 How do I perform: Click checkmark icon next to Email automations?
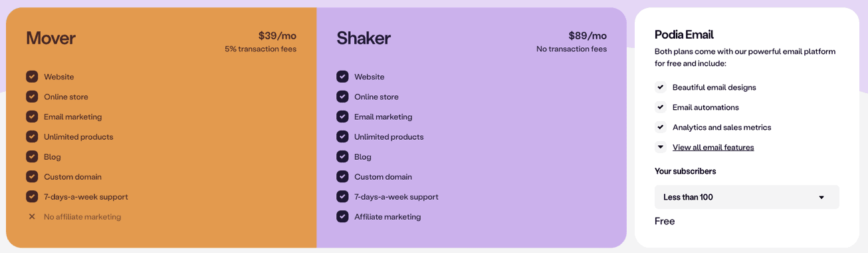661,107
